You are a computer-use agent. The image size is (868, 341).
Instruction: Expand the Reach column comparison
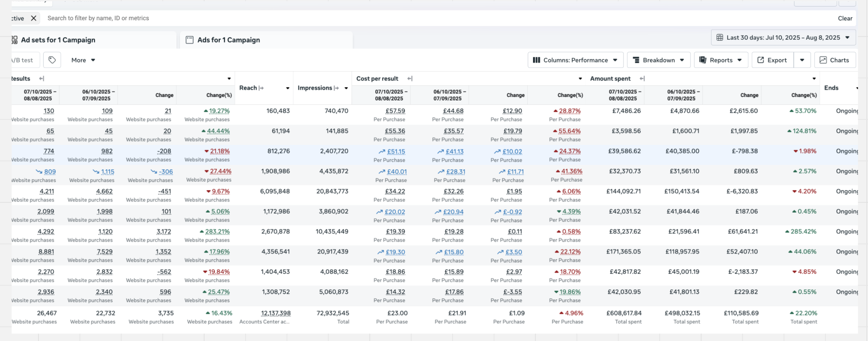pyautogui.click(x=261, y=88)
